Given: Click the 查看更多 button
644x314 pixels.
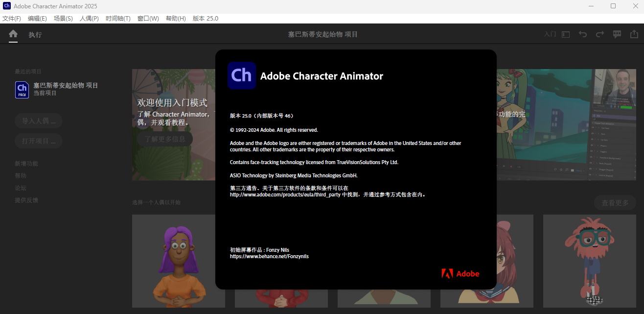Looking at the screenshot, I should (x=615, y=203).
